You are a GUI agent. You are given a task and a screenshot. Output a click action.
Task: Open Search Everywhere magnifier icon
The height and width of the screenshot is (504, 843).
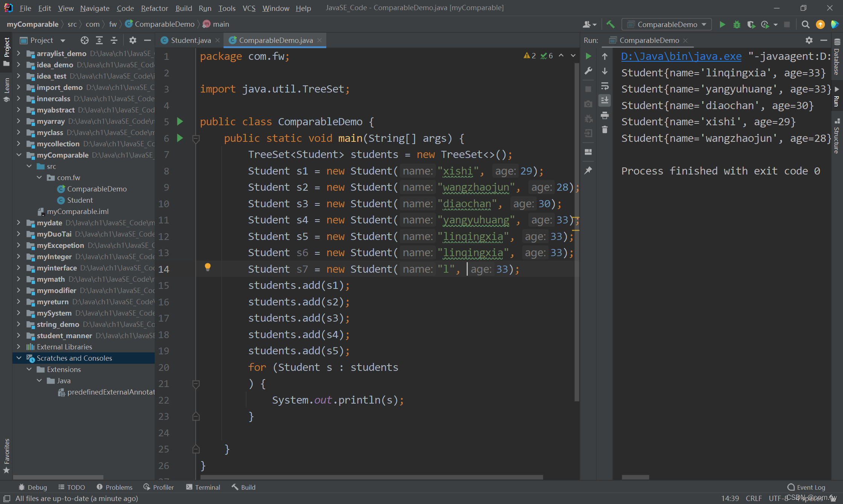click(x=805, y=24)
